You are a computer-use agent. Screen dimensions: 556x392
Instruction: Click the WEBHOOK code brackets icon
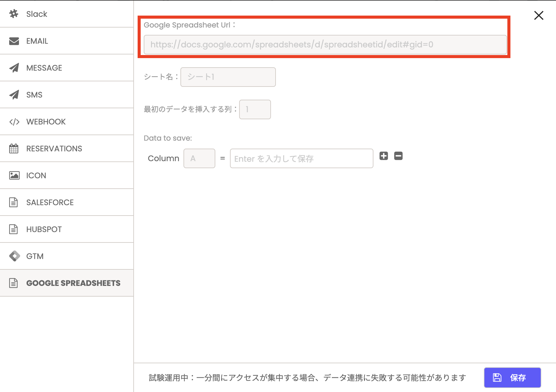click(14, 122)
